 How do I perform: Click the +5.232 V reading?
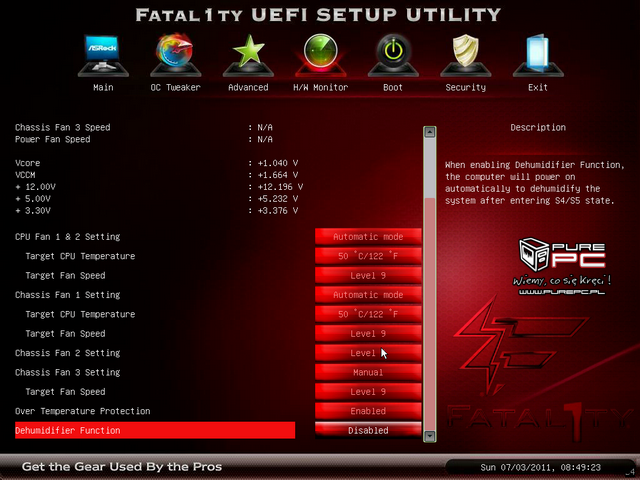pos(278,199)
